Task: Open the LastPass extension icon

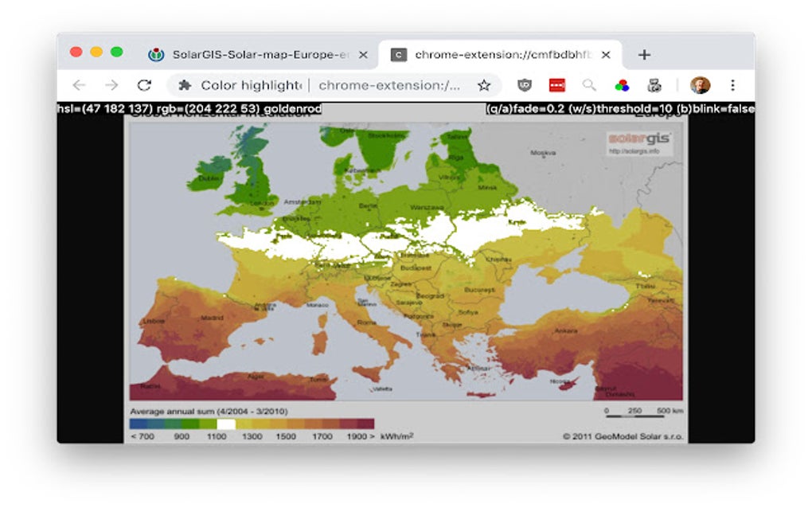Action: 557,84
